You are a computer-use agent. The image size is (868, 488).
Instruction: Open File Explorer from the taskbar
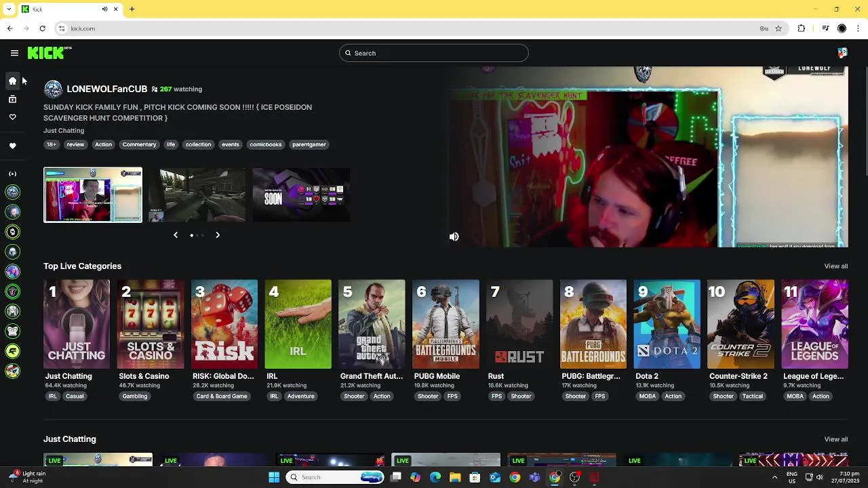click(x=455, y=477)
